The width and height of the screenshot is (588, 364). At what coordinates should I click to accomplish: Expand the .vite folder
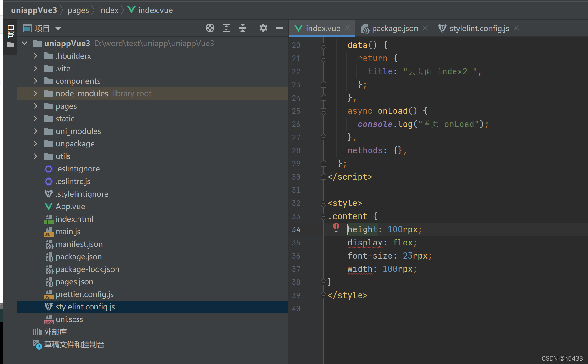35,68
